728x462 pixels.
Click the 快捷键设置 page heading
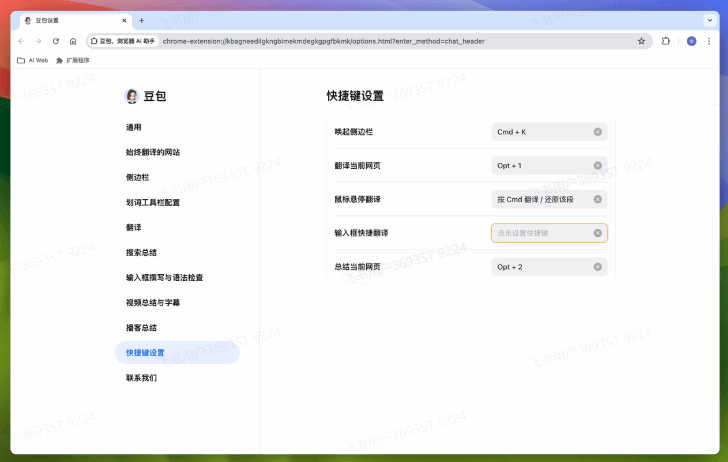355,96
